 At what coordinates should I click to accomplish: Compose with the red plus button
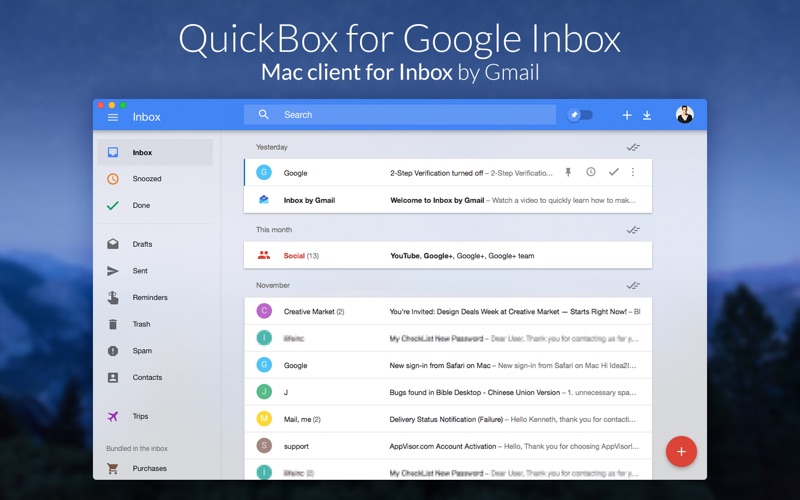[681, 452]
